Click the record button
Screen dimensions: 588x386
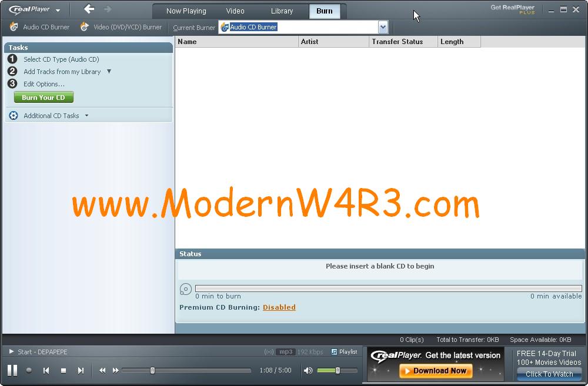29,370
